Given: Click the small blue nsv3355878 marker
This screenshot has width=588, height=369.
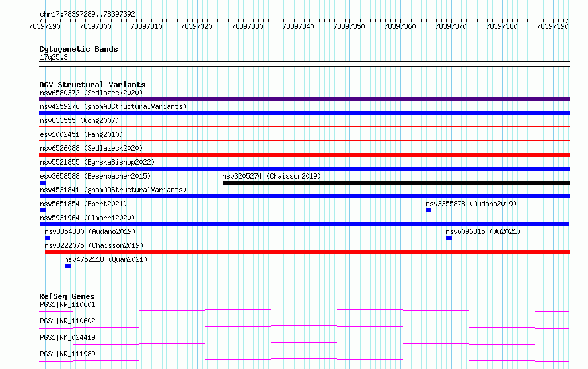Looking at the screenshot, I should point(429,210).
